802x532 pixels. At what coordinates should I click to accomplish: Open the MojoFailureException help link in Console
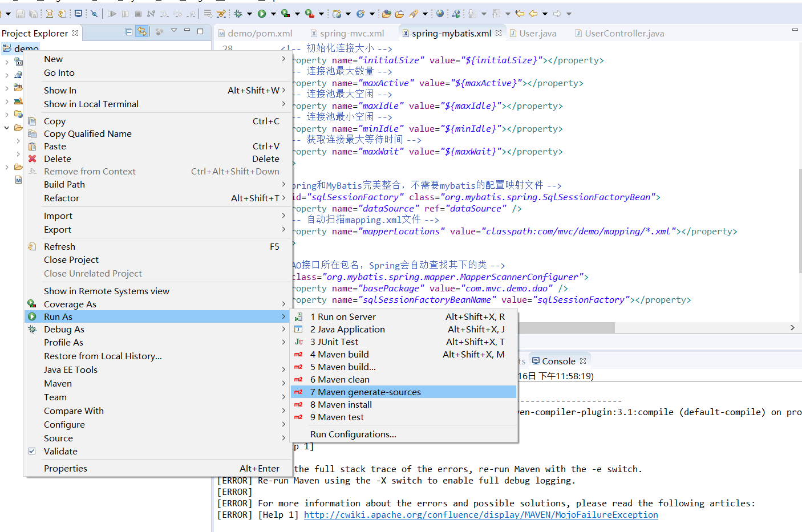click(x=481, y=514)
